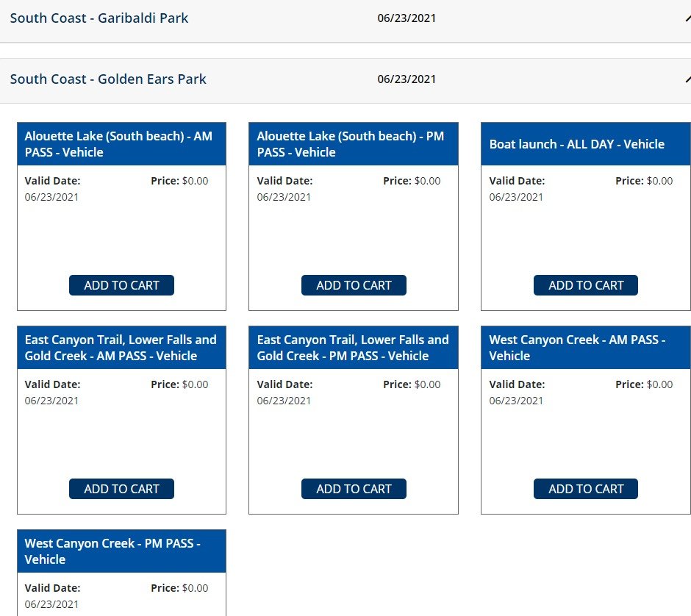Click the South Coast - Golden Ears Park title
The width and height of the screenshot is (691, 616).
[x=108, y=79]
